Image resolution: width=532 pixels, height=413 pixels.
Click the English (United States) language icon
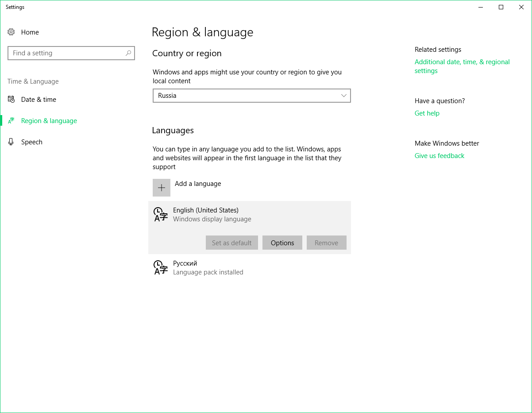point(161,214)
